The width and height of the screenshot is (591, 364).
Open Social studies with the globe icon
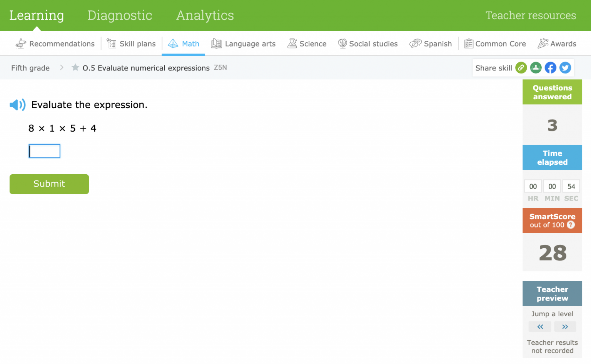342,43
